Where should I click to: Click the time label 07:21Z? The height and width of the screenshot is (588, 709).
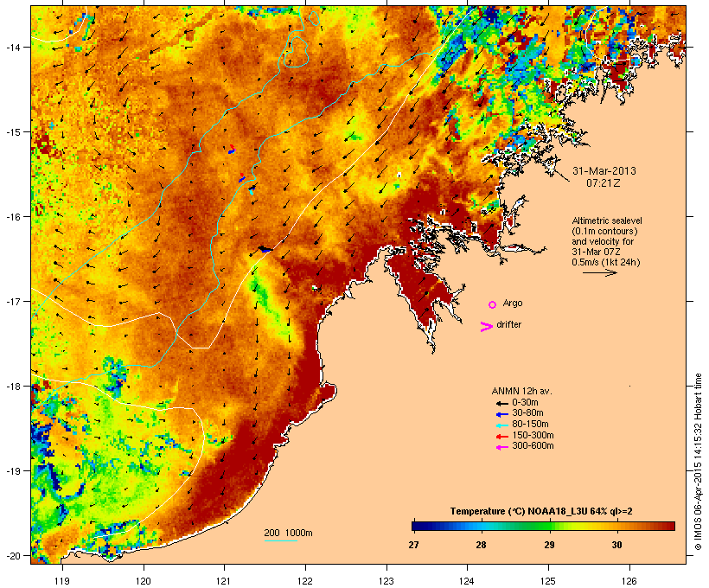(x=604, y=183)
